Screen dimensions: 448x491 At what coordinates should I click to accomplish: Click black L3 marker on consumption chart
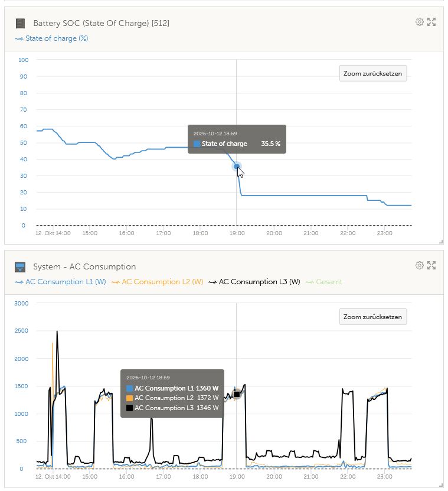[x=237, y=394]
